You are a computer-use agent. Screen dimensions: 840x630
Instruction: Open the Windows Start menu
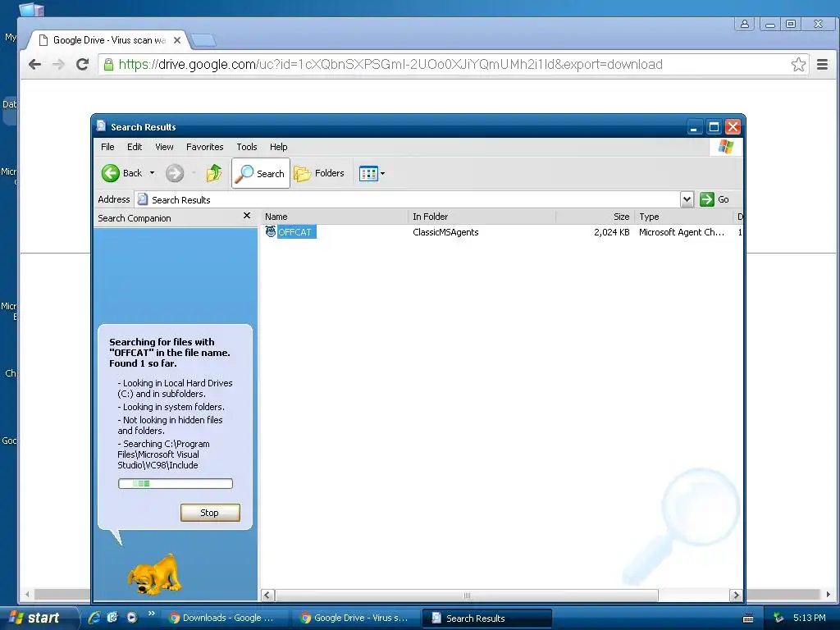(39, 618)
